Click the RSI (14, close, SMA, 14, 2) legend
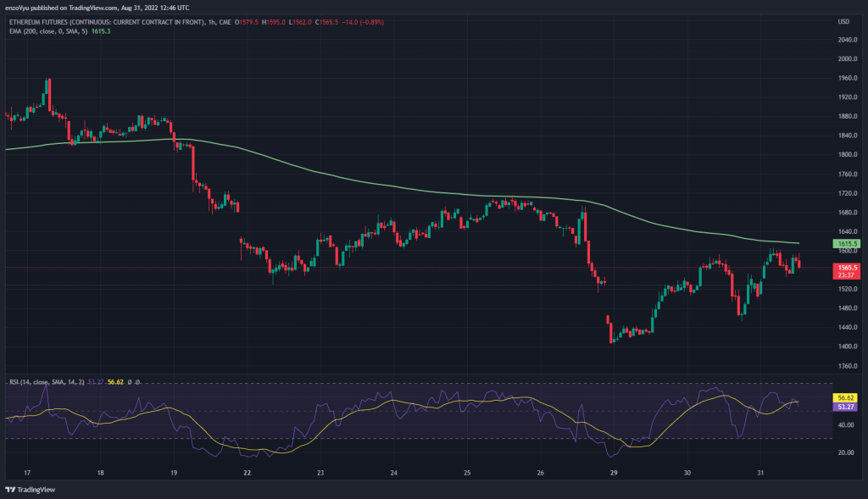Image resolution: width=868 pixels, height=499 pixels. click(x=47, y=382)
